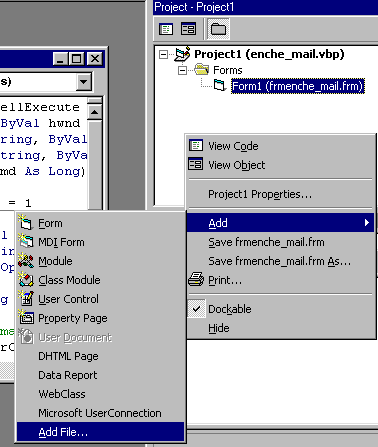The image size is (378, 447).
Task: Collapse the Forms folder node
Action: point(182,70)
